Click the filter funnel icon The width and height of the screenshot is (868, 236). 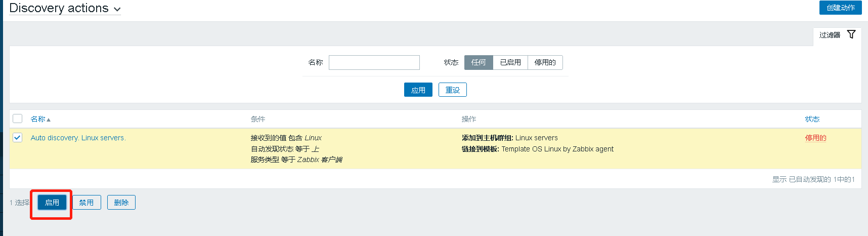coord(851,34)
